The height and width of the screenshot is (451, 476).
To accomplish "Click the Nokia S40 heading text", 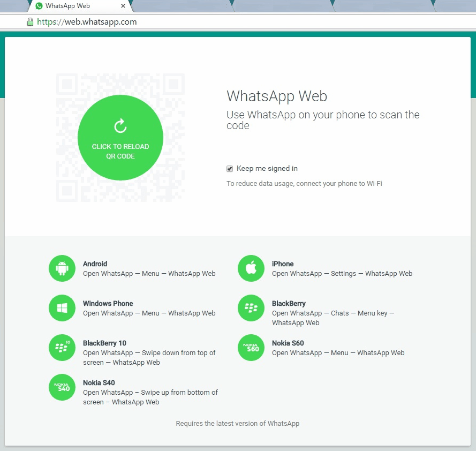I will click(99, 382).
